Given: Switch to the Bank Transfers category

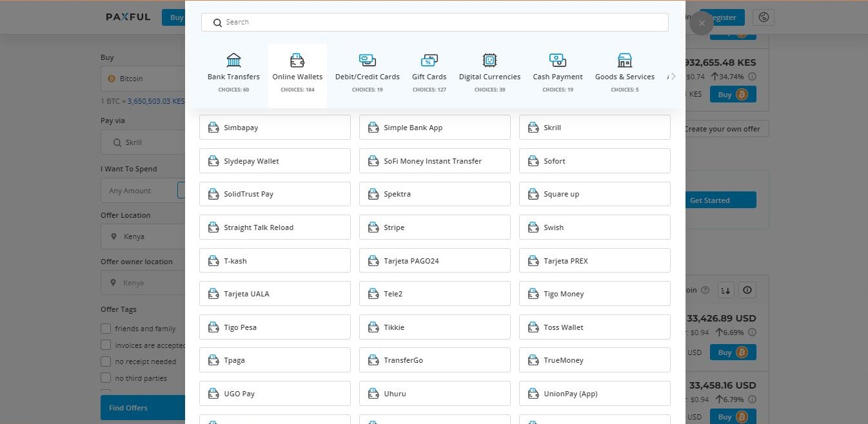Looking at the screenshot, I should 233,75.
